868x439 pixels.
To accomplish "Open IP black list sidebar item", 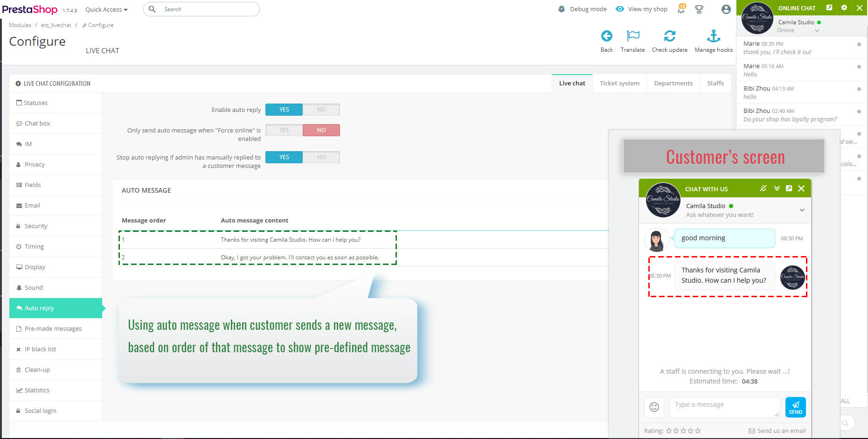I will (x=56, y=349).
